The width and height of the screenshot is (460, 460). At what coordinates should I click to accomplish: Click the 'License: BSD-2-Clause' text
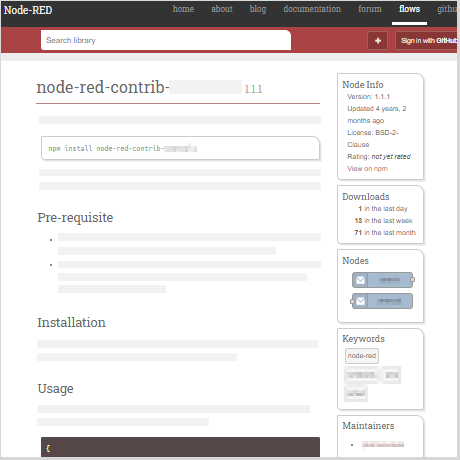[373, 139]
